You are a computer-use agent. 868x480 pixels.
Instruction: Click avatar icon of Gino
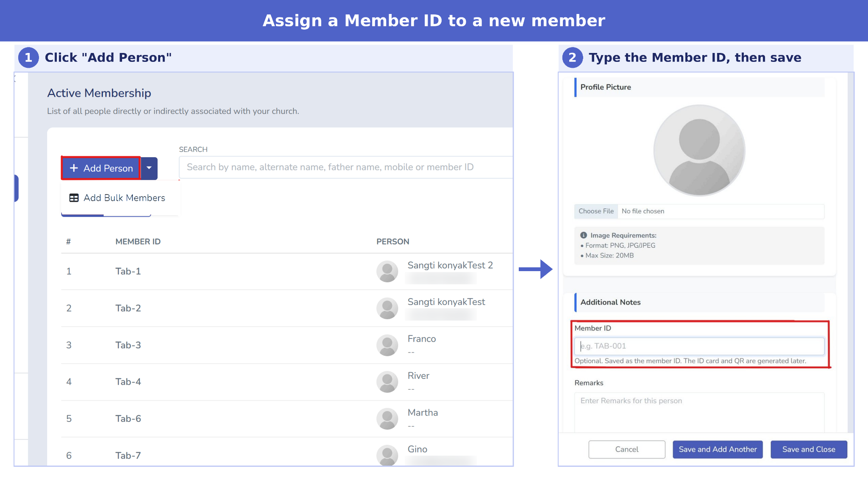(x=387, y=455)
